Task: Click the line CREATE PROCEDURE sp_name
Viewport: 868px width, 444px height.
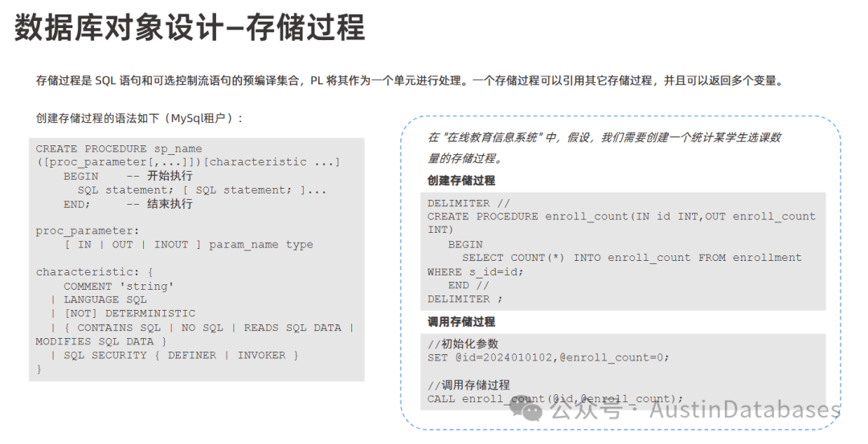Action: [x=119, y=149]
